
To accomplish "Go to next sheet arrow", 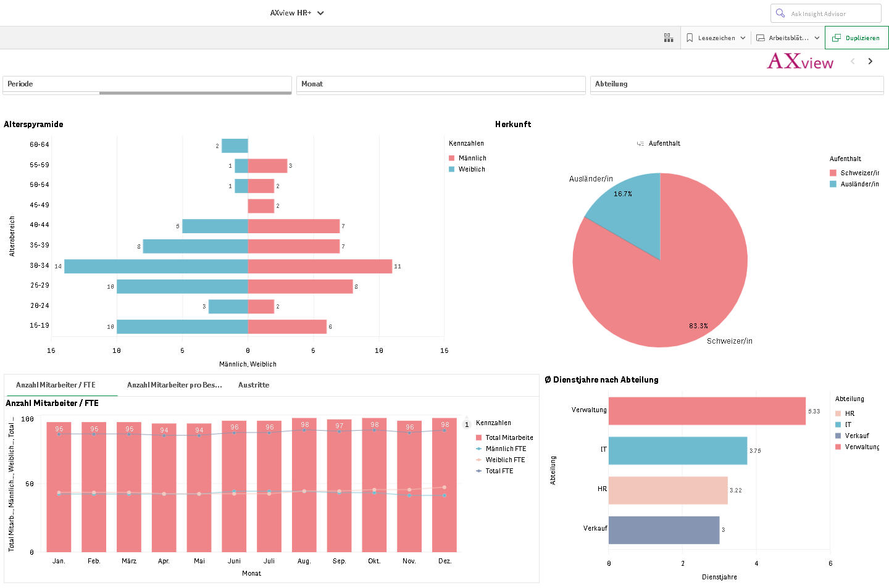I will pos(870,61).
